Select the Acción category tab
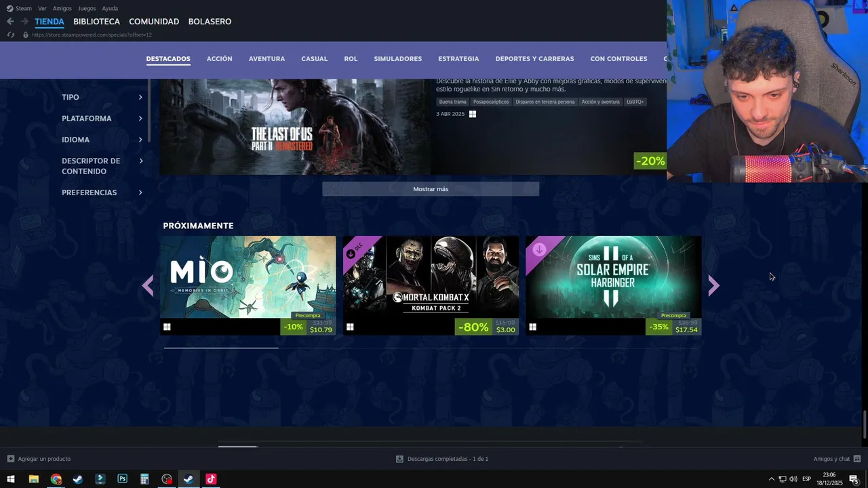 [x=220, y=59]
